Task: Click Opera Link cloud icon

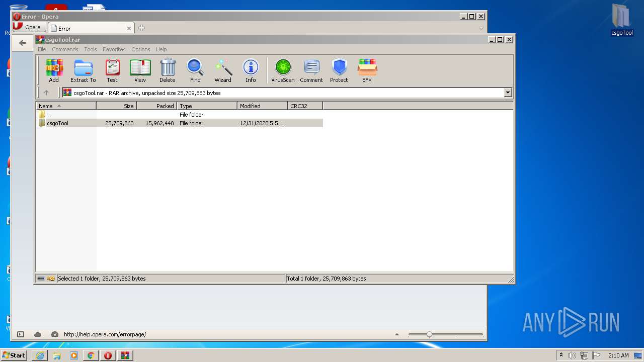Action: (38, 334)
